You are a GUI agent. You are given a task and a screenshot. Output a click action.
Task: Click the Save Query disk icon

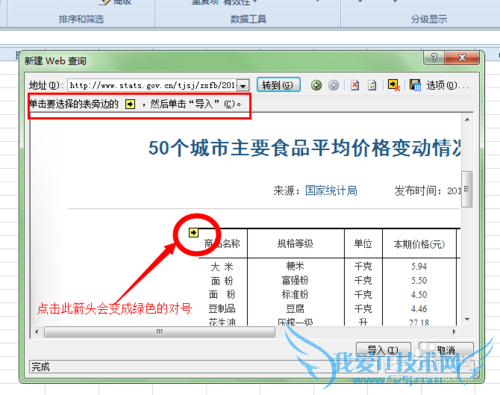click(415, 85)
